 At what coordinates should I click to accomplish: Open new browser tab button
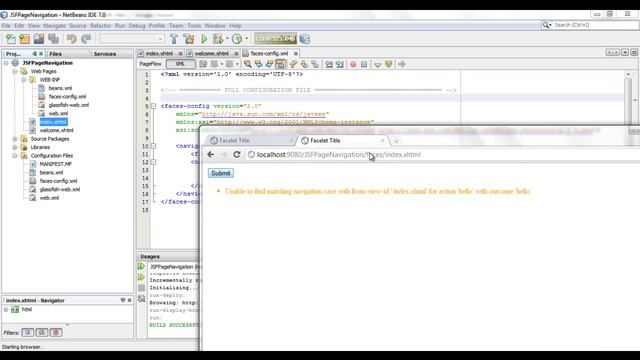(x=396, y=141)
